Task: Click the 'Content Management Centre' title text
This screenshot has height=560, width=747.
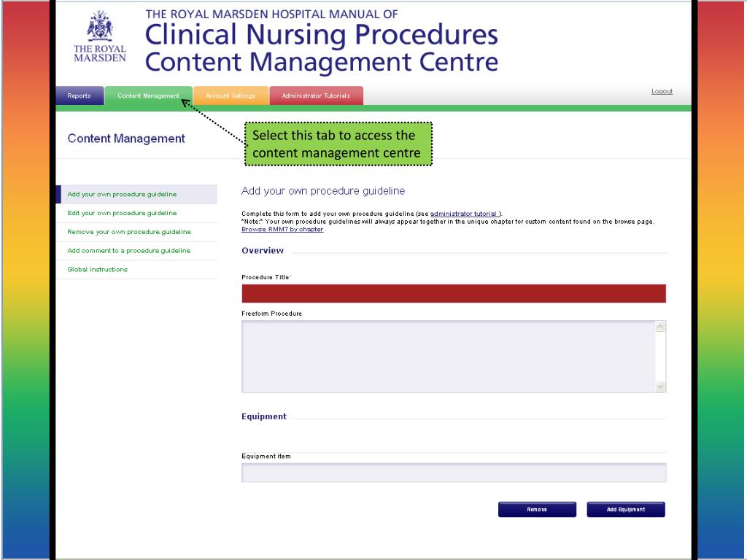Action: tap(321, 63)
